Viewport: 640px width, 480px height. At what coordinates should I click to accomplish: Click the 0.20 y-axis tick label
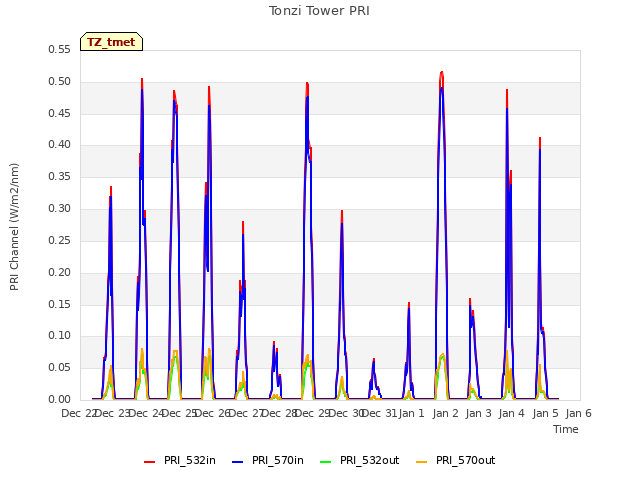[59, 272]
